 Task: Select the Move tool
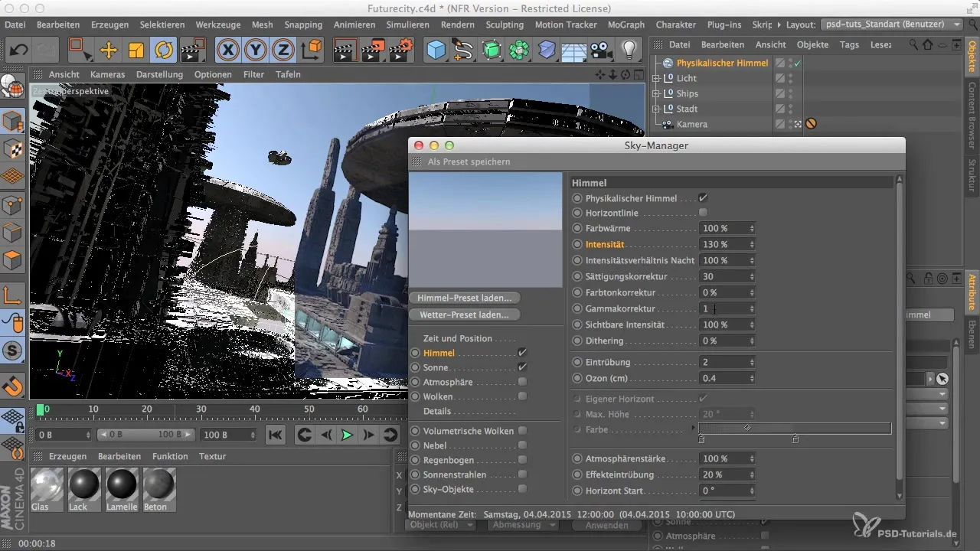(109, 51)
